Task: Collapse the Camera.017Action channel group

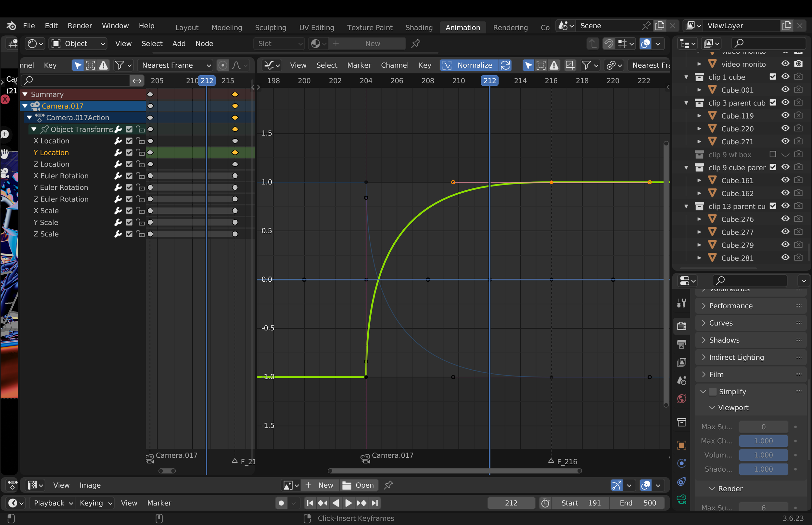Action: 30,118
